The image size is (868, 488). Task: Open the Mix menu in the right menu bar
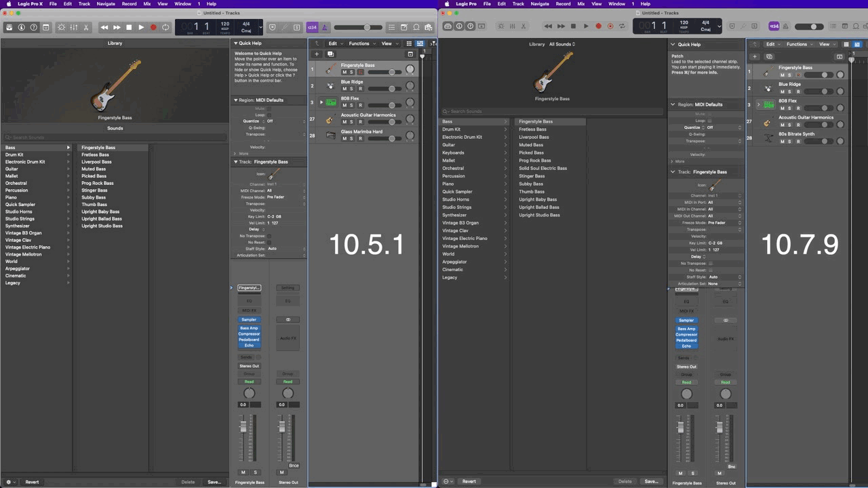[x=581, y=3]
